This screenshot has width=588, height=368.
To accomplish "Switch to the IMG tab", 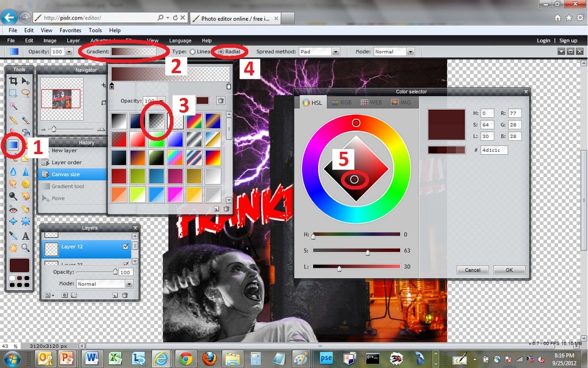I will (x=401, y=102).
